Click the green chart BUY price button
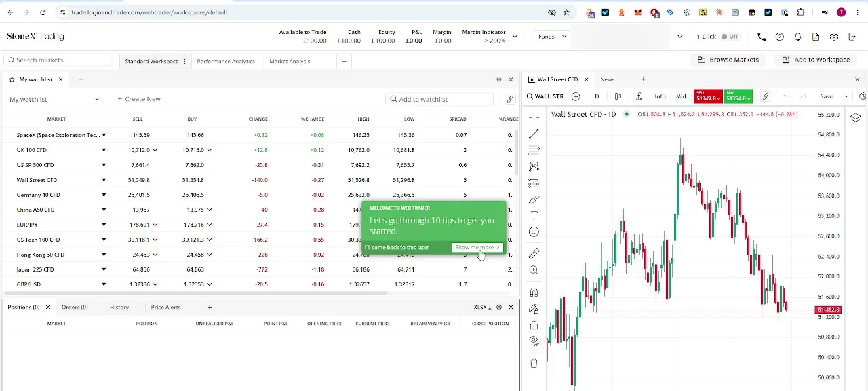868x391 pixels. click(x=738, y=96)
